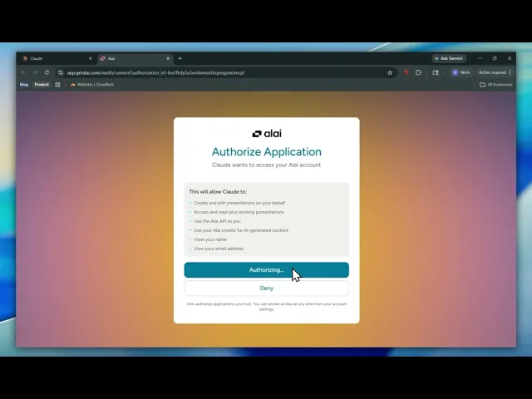Go forward one page

(35, 72)
